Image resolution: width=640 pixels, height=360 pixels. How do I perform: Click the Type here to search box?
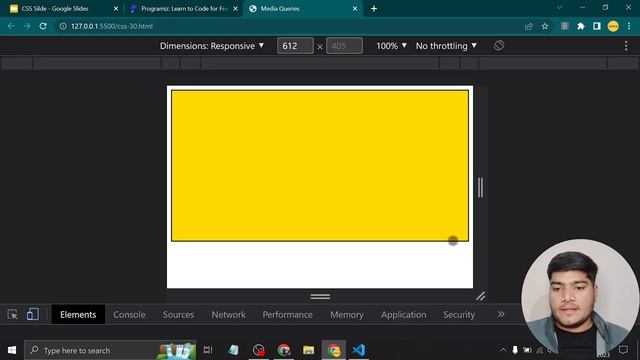[x=110, y=350]
